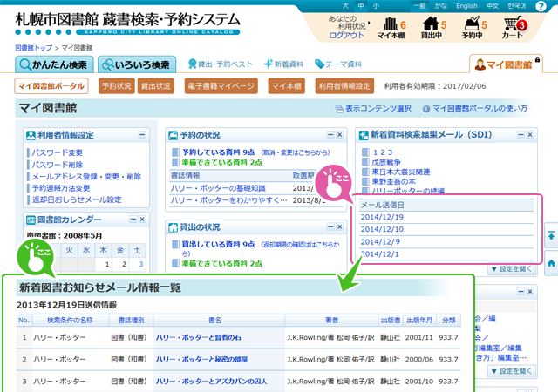Open the cart icon with 3 items
Viewport: 558px width, 392px height.
[514, 28]
